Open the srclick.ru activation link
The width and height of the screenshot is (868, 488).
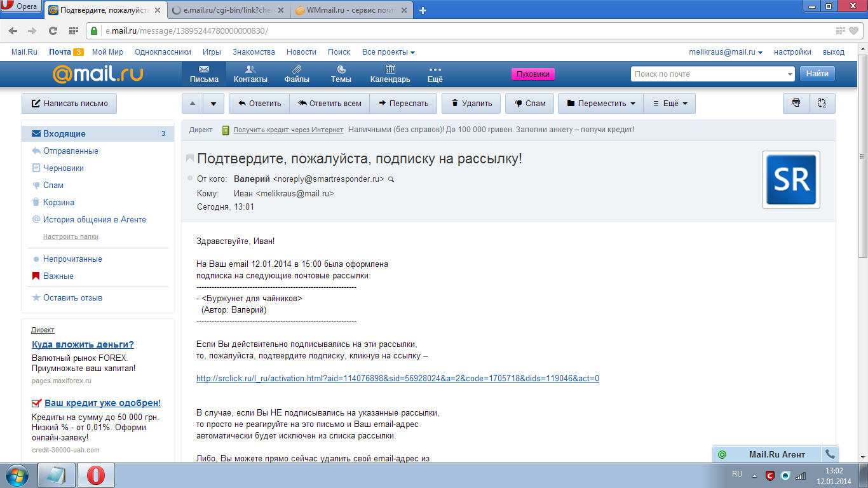pyautogui.click(x=398, y=379)
